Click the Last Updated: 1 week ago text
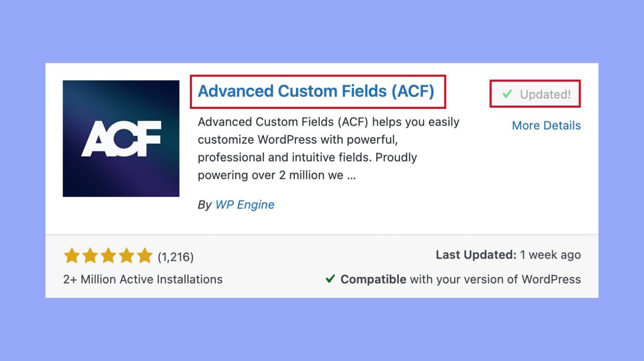The image size is (644, 361). click(508, 255)
